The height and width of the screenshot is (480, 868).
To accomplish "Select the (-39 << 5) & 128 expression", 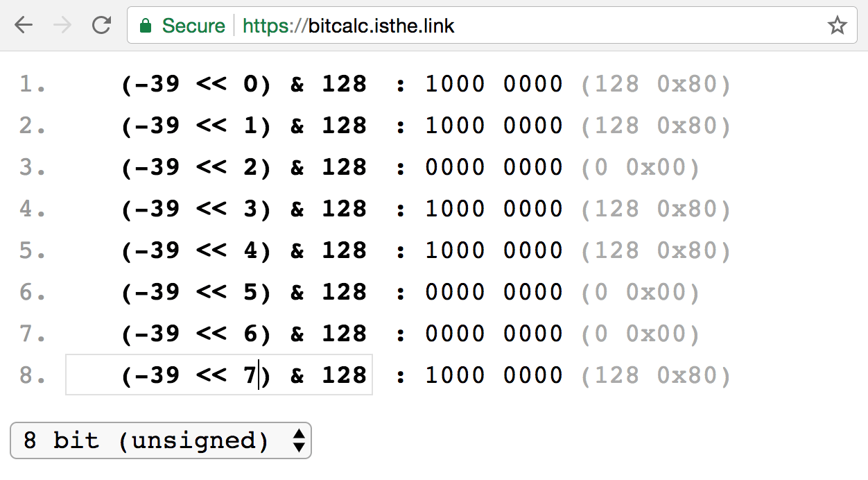I will (x=244, y=292).
